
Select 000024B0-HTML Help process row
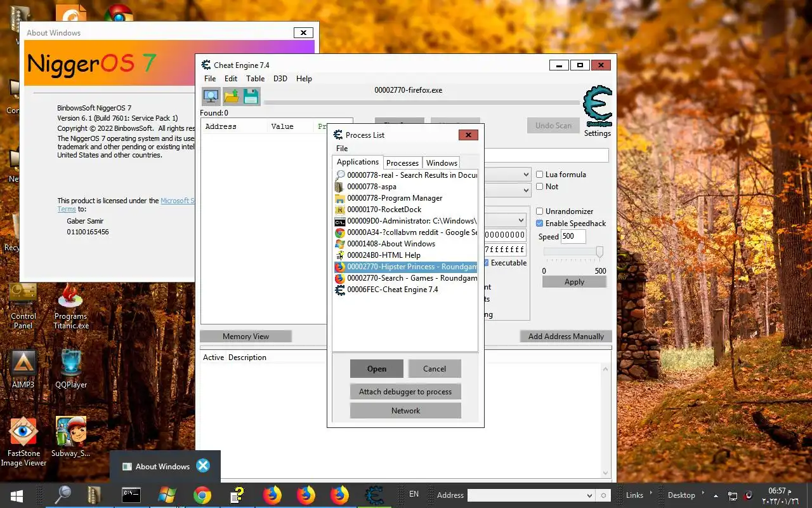pyautogui.click(x=405, y=255)
